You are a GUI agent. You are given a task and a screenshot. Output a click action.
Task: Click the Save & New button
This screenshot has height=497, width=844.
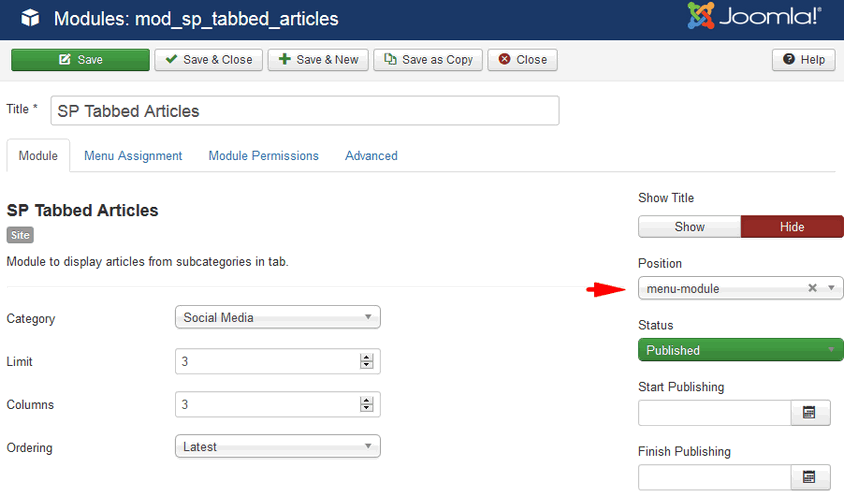click(319, 60)
